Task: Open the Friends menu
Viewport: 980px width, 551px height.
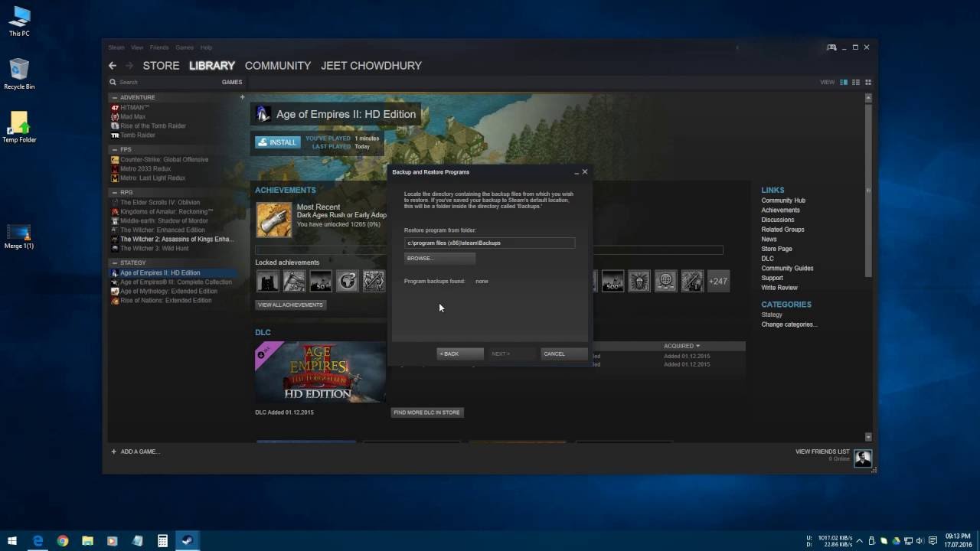Action: (x=159, y=47)
